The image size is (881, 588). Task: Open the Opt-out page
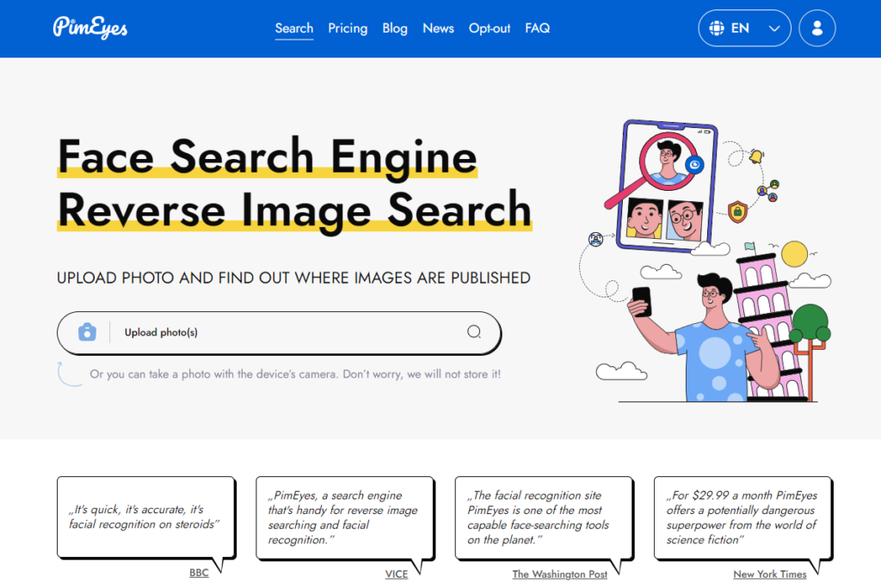[490, 28]
